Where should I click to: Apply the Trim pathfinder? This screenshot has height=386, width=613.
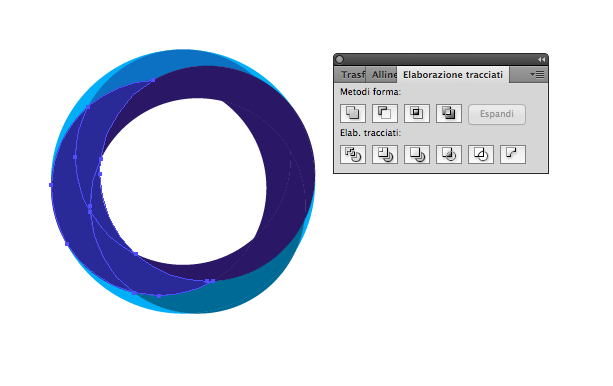point(385,154)
